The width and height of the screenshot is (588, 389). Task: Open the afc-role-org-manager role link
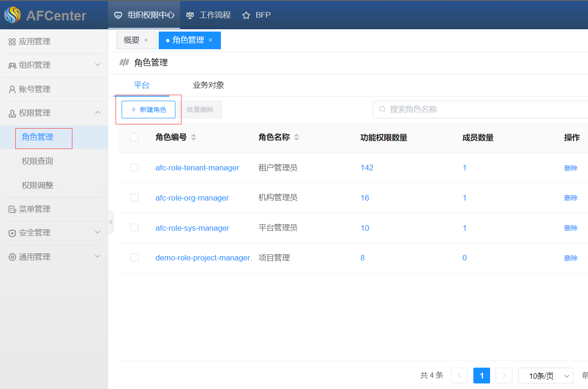[x=192, y=198]
